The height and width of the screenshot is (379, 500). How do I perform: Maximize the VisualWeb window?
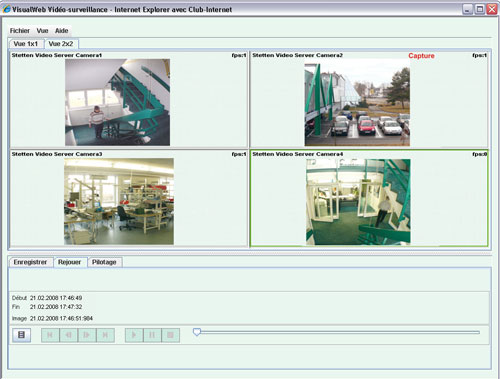pos(479,9)
